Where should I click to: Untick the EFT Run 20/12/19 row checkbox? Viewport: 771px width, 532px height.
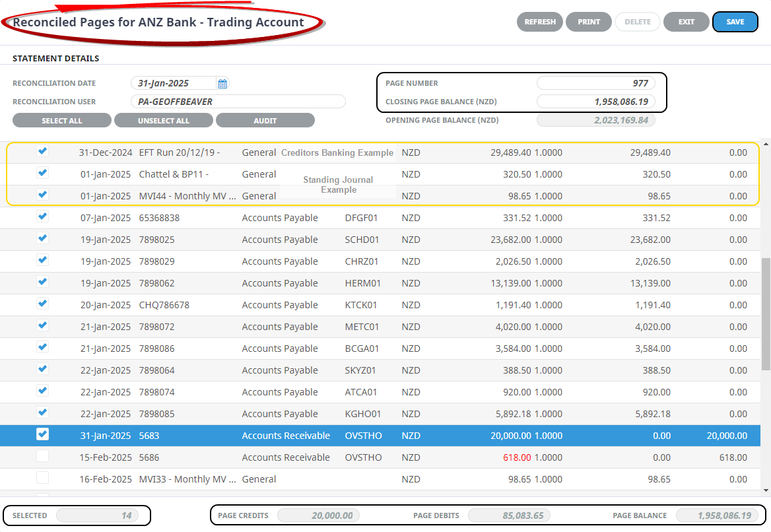pyautogui.click(x=42, y=151)
